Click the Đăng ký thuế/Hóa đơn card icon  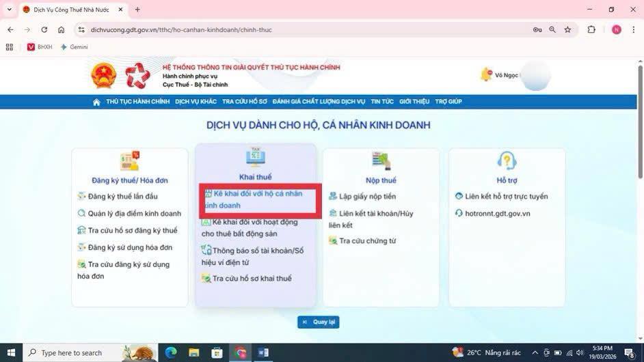[x=130, y=161]
